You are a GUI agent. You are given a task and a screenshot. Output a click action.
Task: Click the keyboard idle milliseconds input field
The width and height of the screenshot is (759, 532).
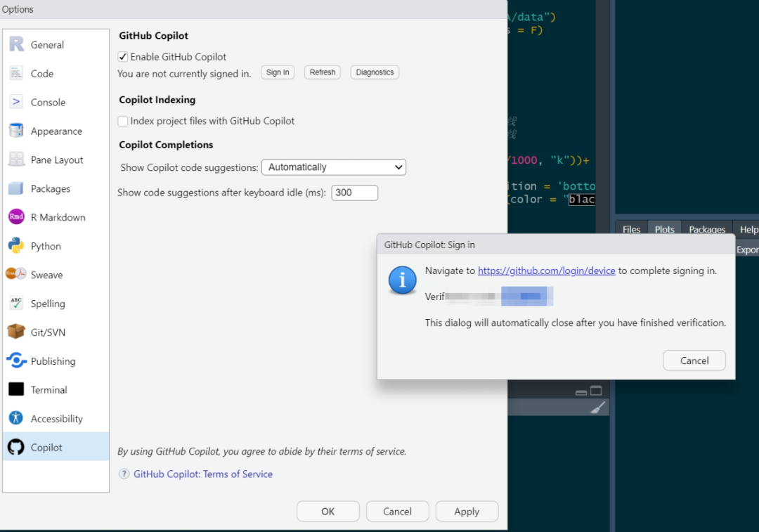pos(354,192)
